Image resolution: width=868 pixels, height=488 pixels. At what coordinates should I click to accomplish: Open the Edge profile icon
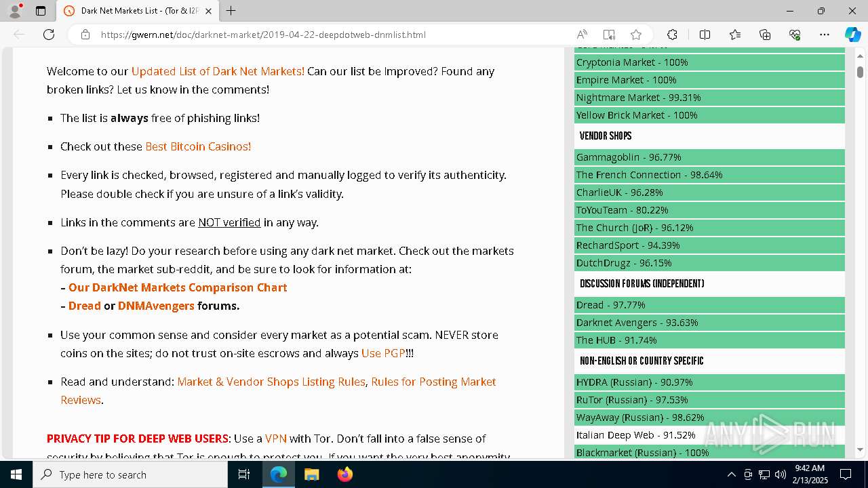15,11
